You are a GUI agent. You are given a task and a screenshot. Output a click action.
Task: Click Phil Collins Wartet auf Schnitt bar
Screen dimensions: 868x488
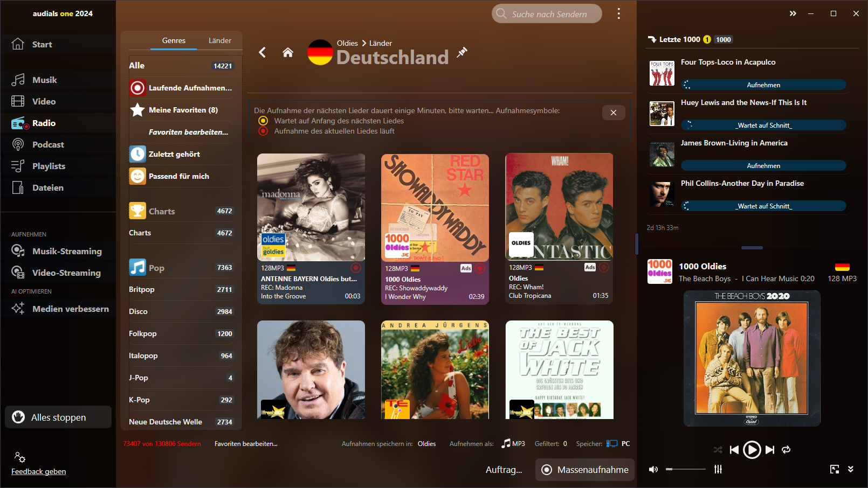pos(763,206)
